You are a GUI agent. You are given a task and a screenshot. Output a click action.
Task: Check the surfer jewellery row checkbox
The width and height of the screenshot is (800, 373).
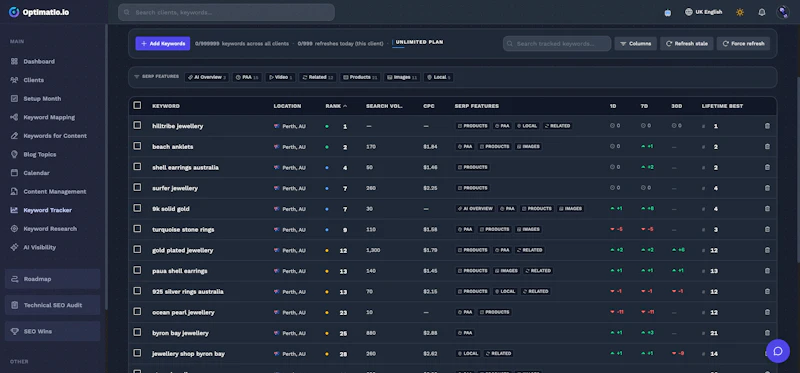coord(137,187)
